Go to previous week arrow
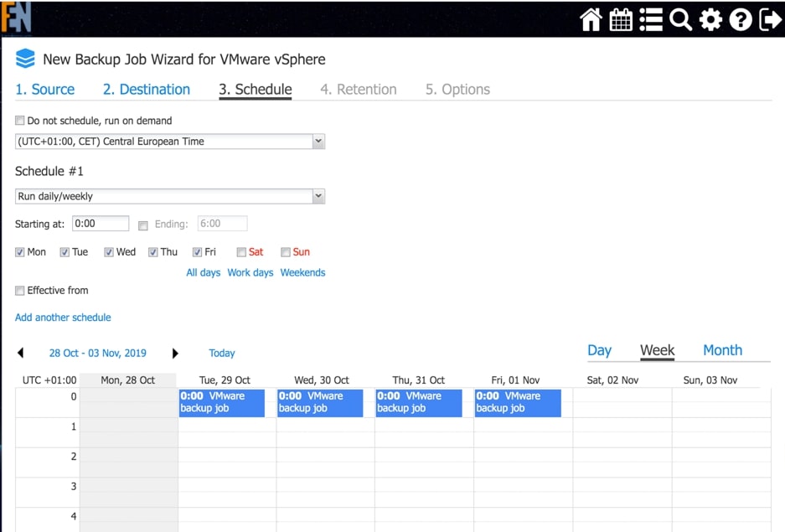This screenshot has height=532, width=785. (21, 354)
